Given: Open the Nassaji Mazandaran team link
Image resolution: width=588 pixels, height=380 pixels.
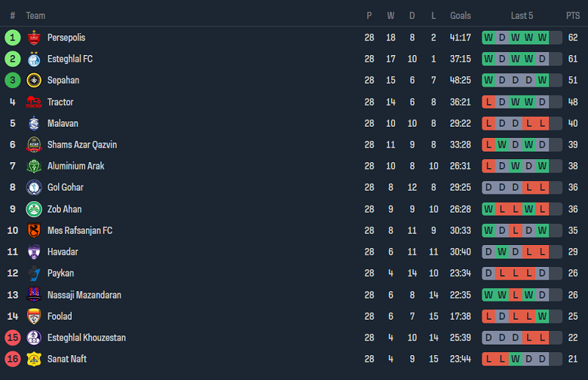Looking at the screenshot, I should (84, 295).
